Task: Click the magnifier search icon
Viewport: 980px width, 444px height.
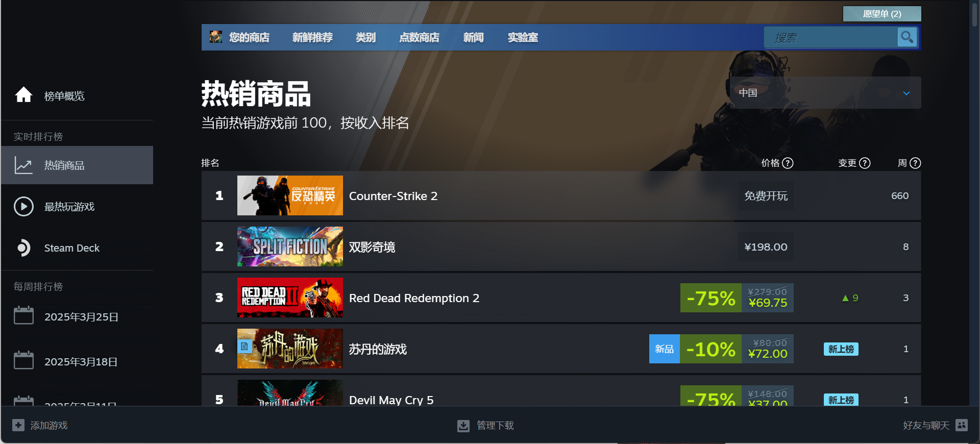Action: [x=907, y=37]
